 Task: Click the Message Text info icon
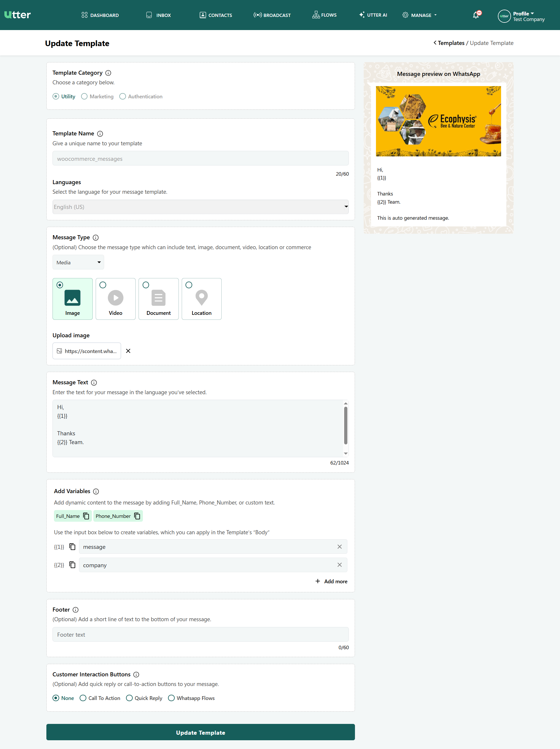pos(94,383)
